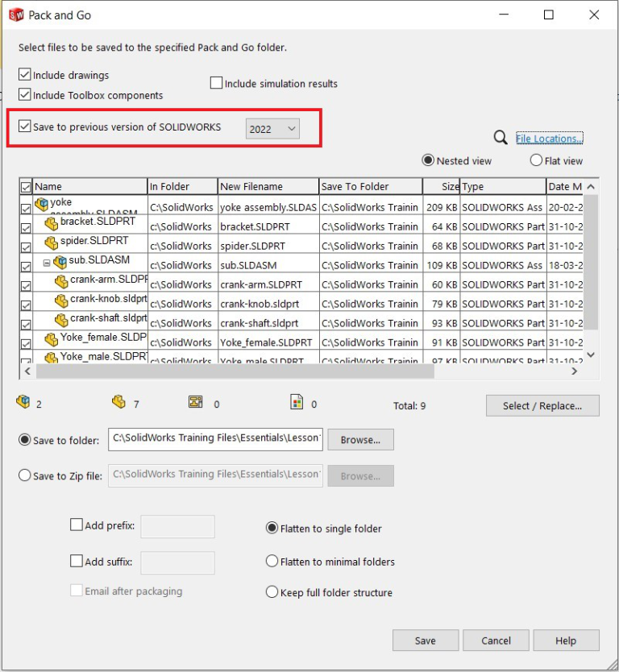Click the yoke assembly icon in list

[x=42, y=204]
